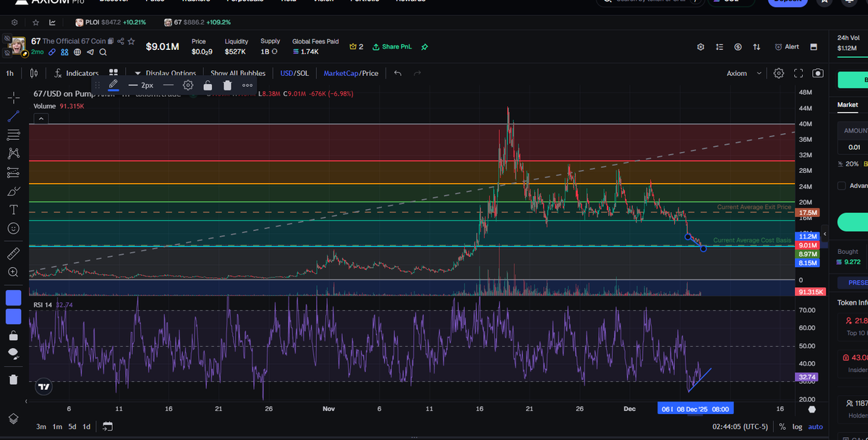Screen dimensions: 868x440
Task: Switch to the Market order tab
Action: [848, 105]
